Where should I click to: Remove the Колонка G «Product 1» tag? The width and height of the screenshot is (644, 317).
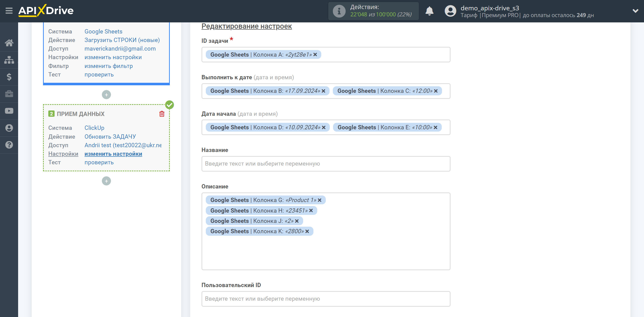tap(319, 200)
